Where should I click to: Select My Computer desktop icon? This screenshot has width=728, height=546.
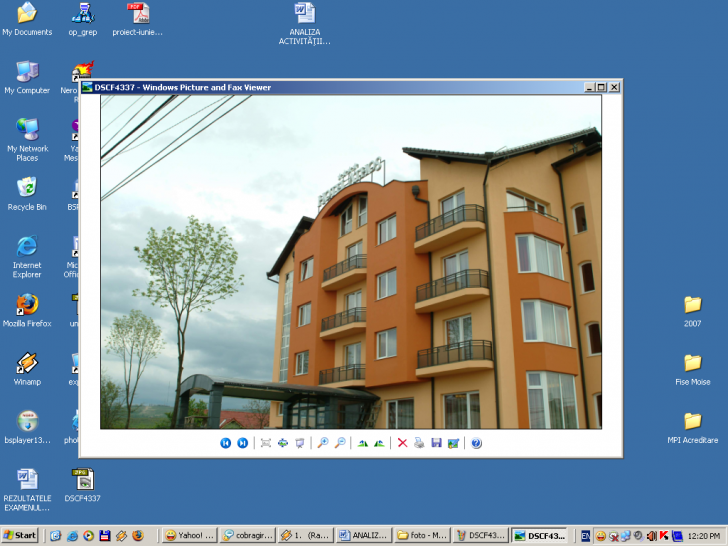tap(27, 78)
